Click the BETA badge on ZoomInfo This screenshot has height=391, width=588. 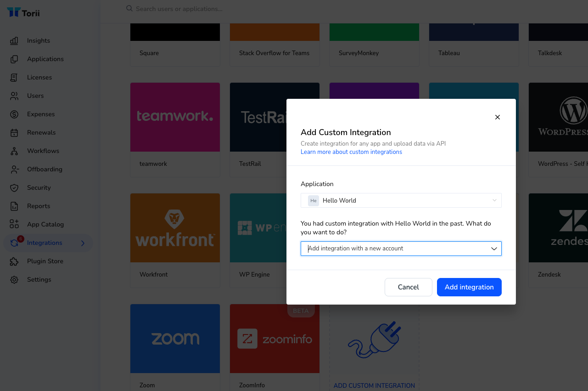(301, 311)
